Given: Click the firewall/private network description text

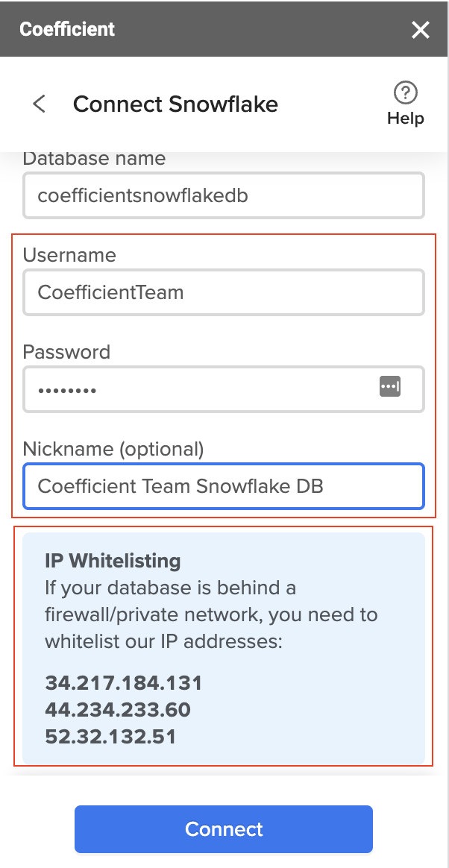Looking at the screenshot, I should click(x=211, y=614).
